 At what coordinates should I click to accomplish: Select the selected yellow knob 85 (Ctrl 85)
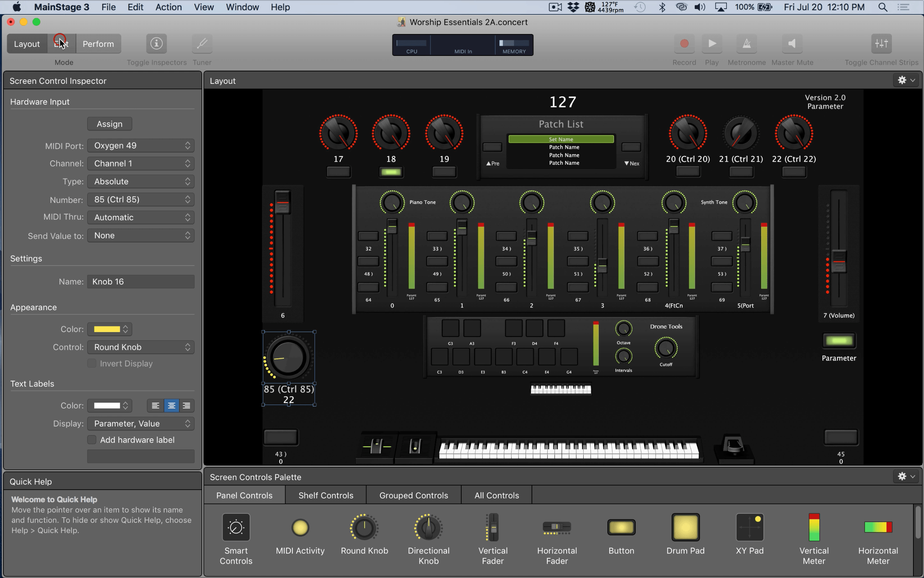point(288,358)
